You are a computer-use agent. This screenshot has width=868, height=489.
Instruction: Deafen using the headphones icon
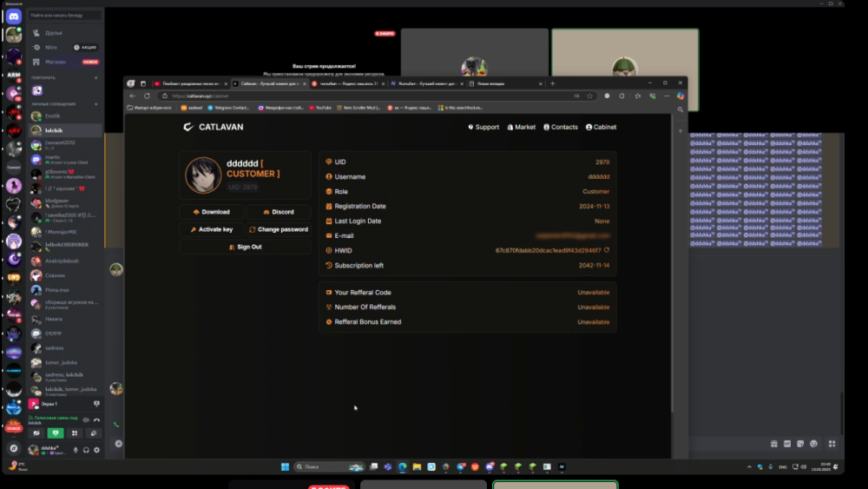click(86, 450)
